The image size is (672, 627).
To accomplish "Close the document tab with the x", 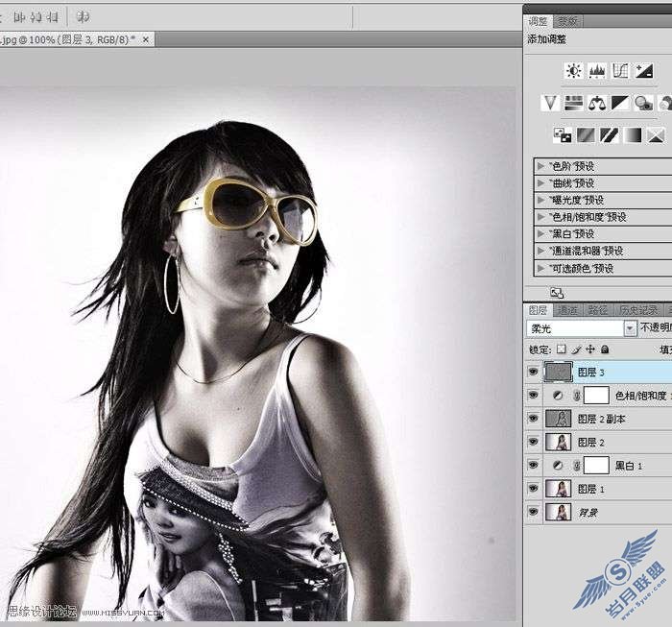I will (x=145, y=39).
